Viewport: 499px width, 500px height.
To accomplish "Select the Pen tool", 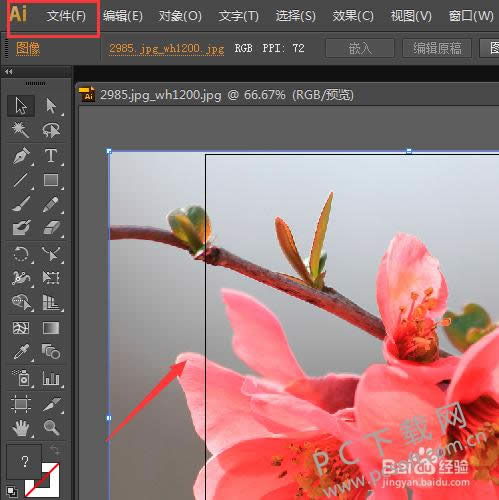I will pyautogui.click(x=21, y=156).
